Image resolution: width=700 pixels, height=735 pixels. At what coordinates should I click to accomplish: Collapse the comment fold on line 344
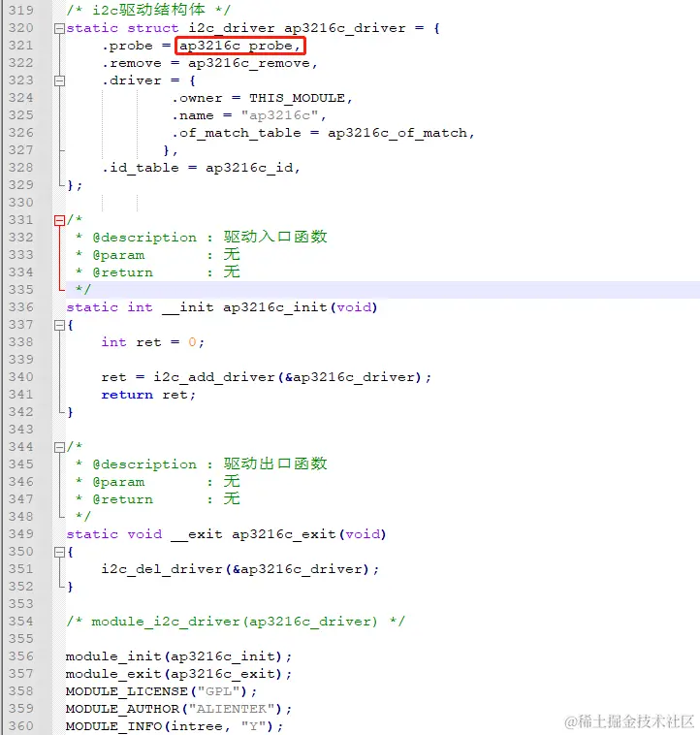coord(59,447)
